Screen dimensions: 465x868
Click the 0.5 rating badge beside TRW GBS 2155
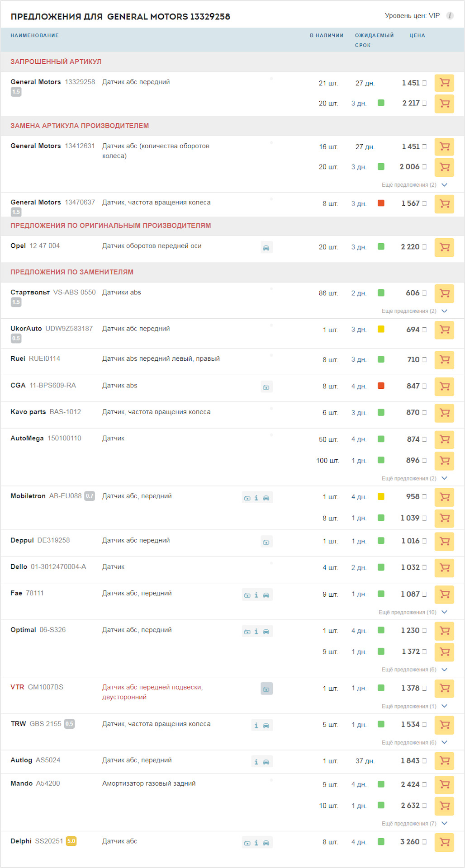pos(69,724)
